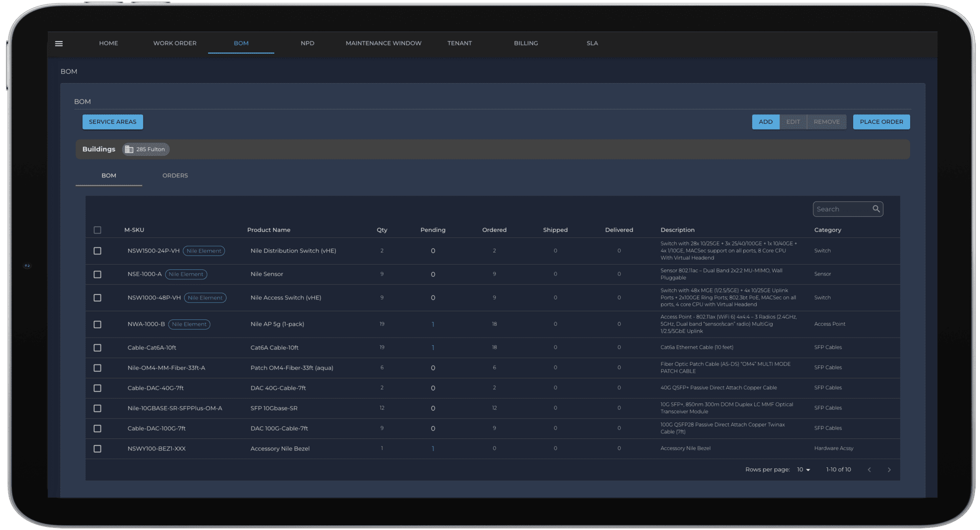Sort by the Product Name column header
This screenshot has height=530, width=980.
coord(269,230)
